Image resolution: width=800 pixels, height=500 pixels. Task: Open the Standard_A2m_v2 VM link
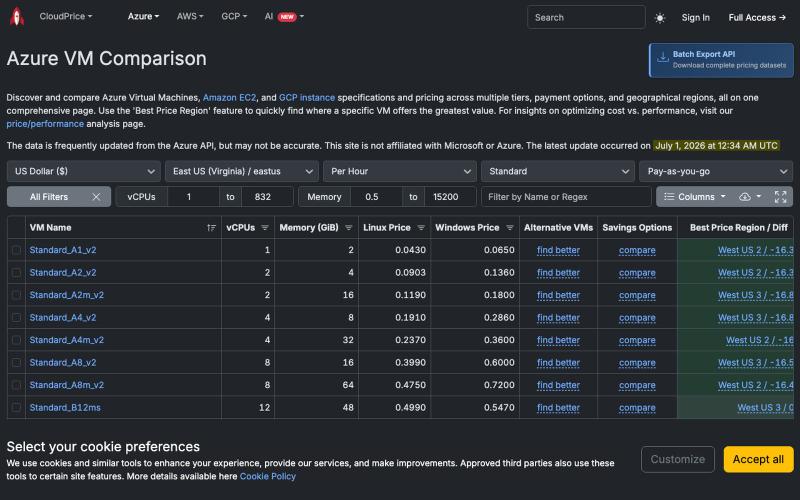pos(66,295)
